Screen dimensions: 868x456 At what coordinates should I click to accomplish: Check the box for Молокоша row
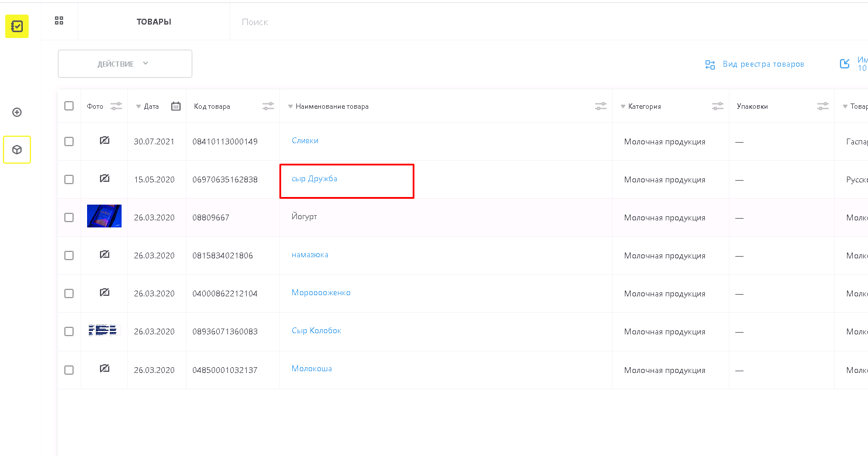tap(69, 370)
